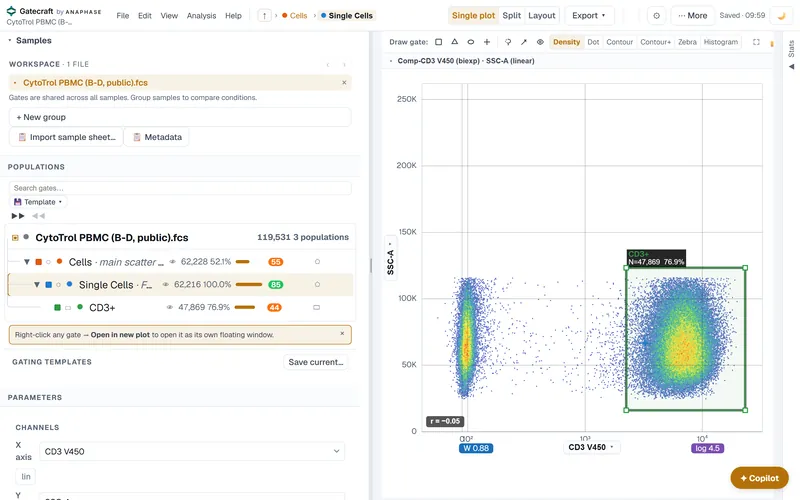
Task: Click the workspace next arrow
Action: point(344,64)
